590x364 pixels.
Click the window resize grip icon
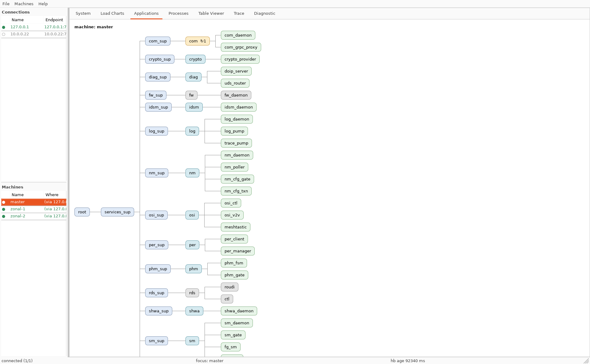[586, 361]
